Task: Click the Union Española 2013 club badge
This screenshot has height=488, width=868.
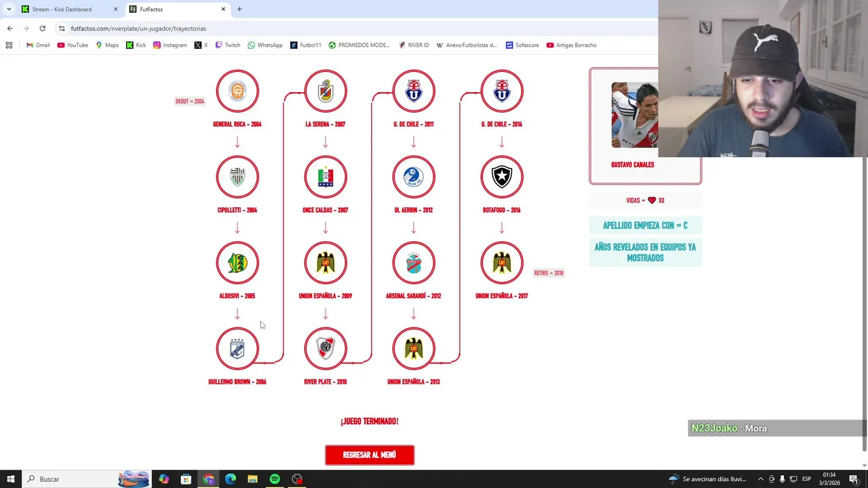Action: pyautogui.click(x=414, y=349)
